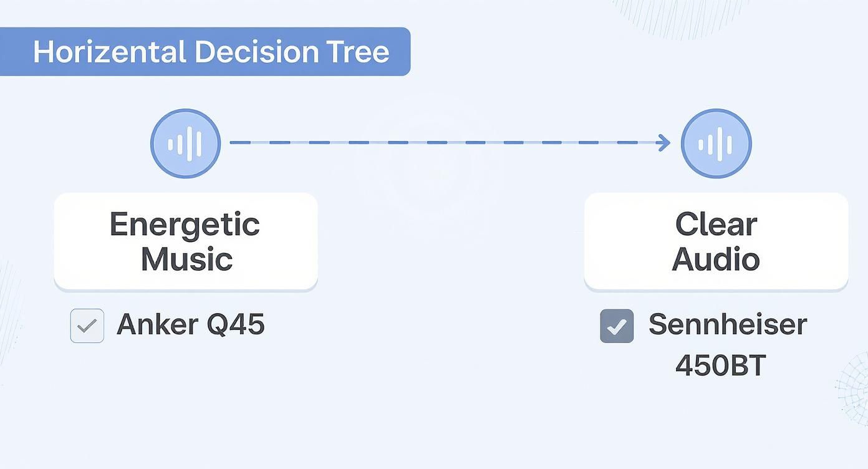The width and height of the screenshot is (868, 469).
Task: Uncheck the Sennheiser 450BT checkbox
Action: 617,326
